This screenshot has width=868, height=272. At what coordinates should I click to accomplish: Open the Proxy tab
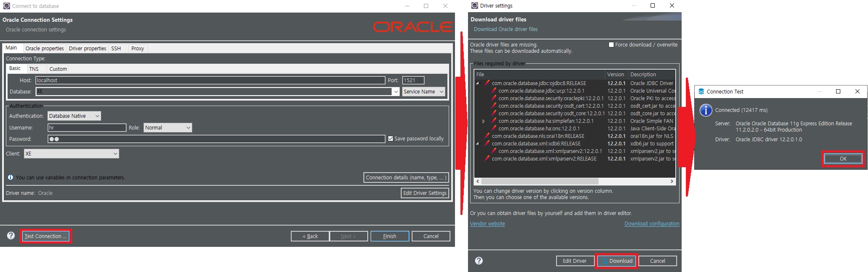click(x=138, y=48)
